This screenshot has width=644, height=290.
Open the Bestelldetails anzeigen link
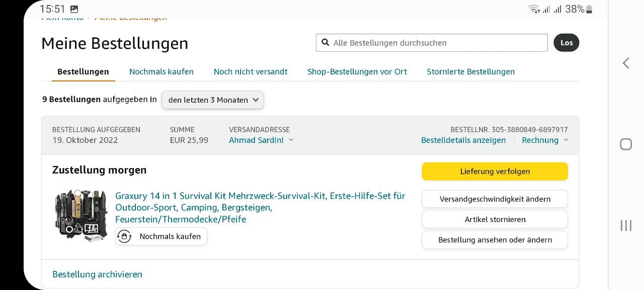[463, 140]
